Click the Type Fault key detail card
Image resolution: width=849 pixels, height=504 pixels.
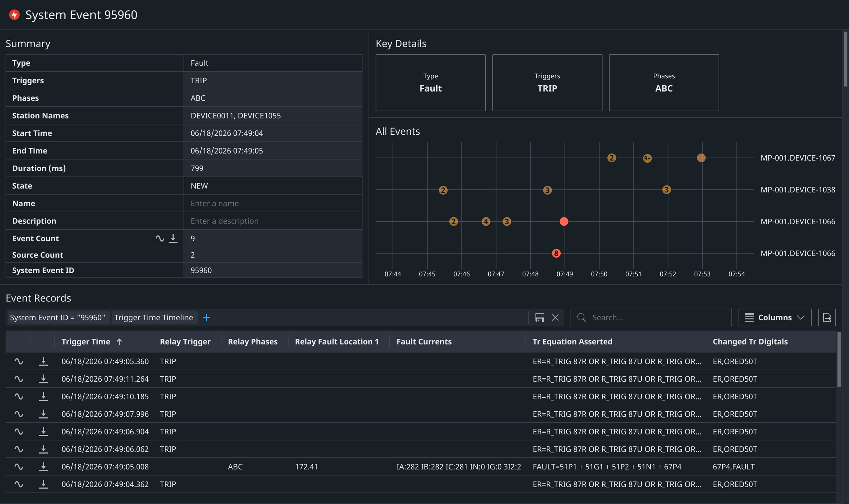click(430, 83)
